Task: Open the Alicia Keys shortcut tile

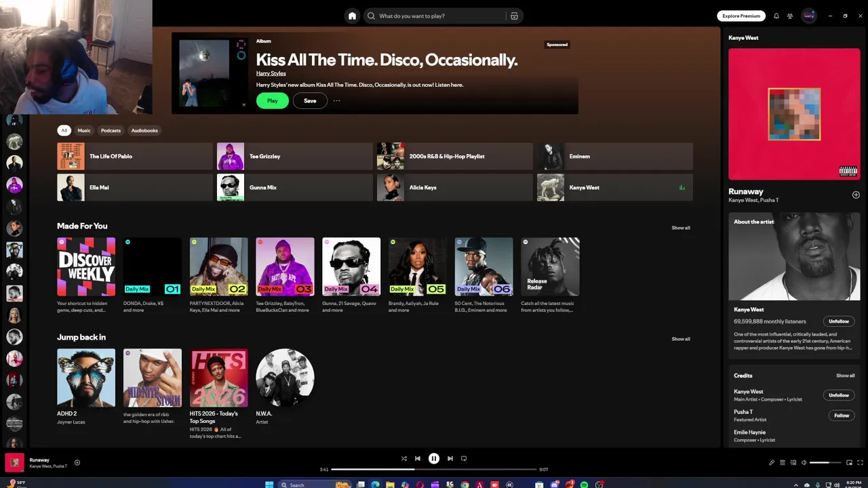Action: tap(454, 187)
